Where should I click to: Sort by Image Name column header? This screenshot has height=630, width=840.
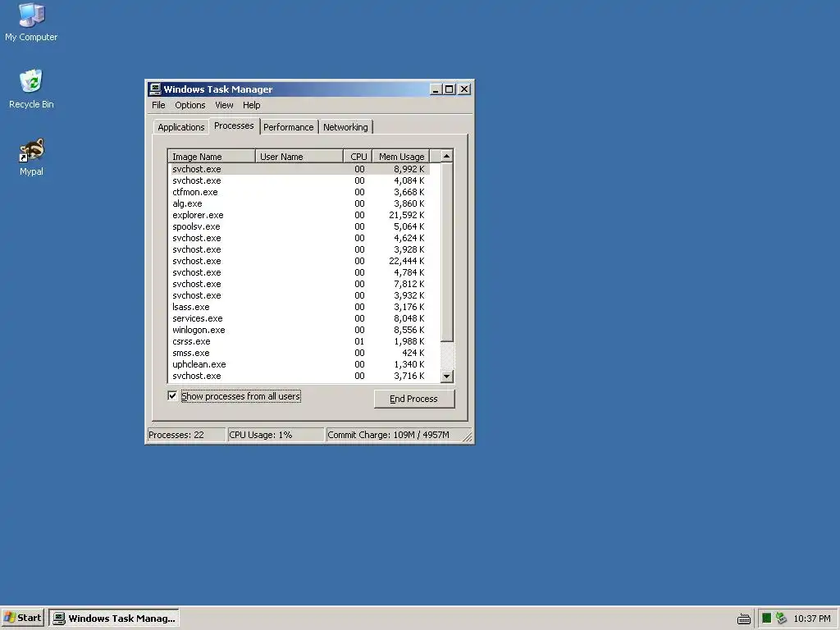tap(212, 157)
